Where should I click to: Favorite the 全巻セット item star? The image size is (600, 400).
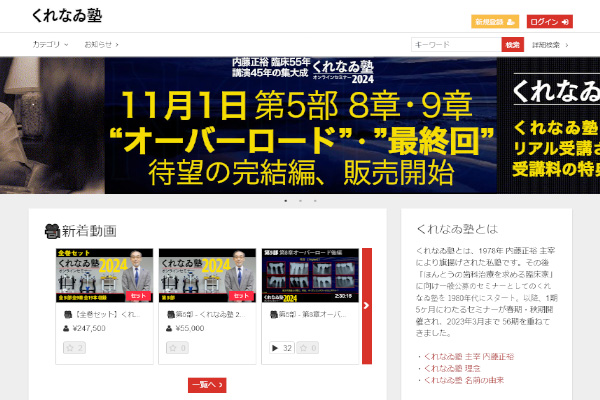point(74,348)
